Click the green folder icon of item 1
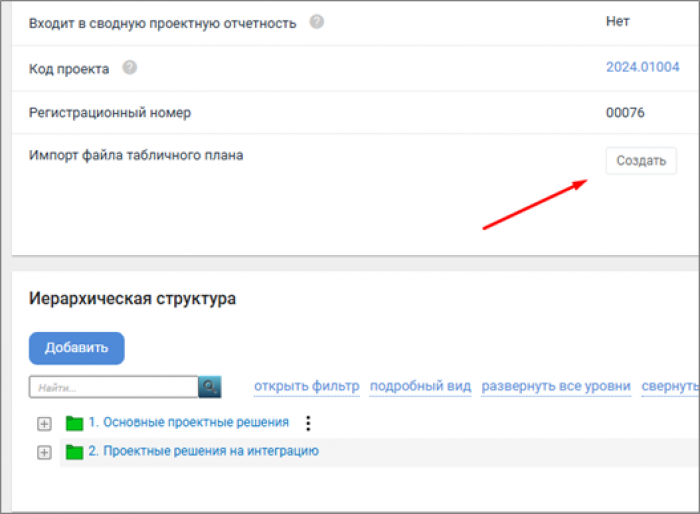Image resolution: width=700 pixels, height=514 pixels. [x=74, y=423]
